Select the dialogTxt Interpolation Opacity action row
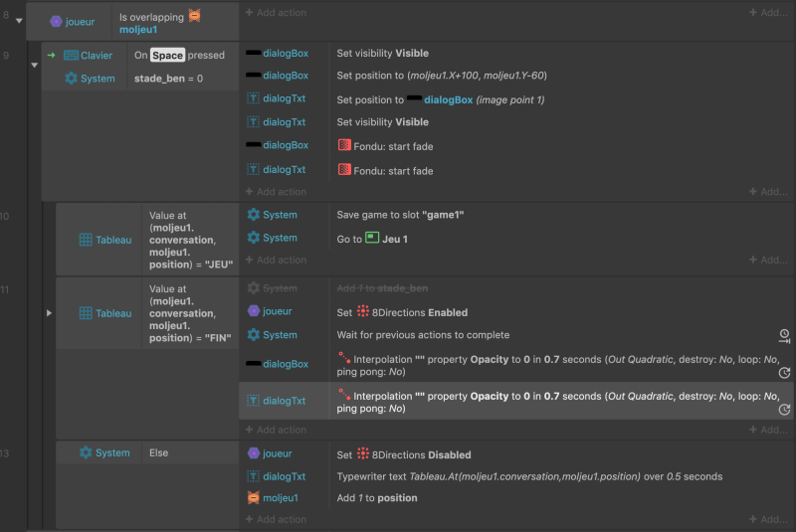796x532 pixels. 516,401
